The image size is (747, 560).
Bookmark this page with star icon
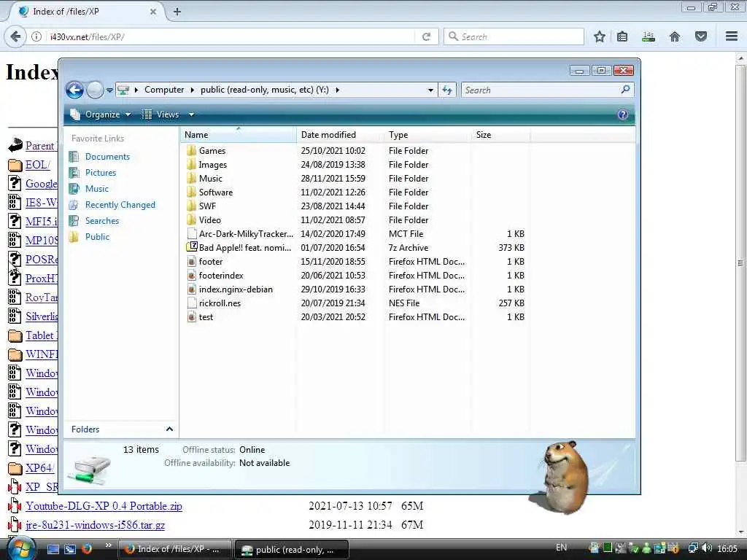(600, 36)
